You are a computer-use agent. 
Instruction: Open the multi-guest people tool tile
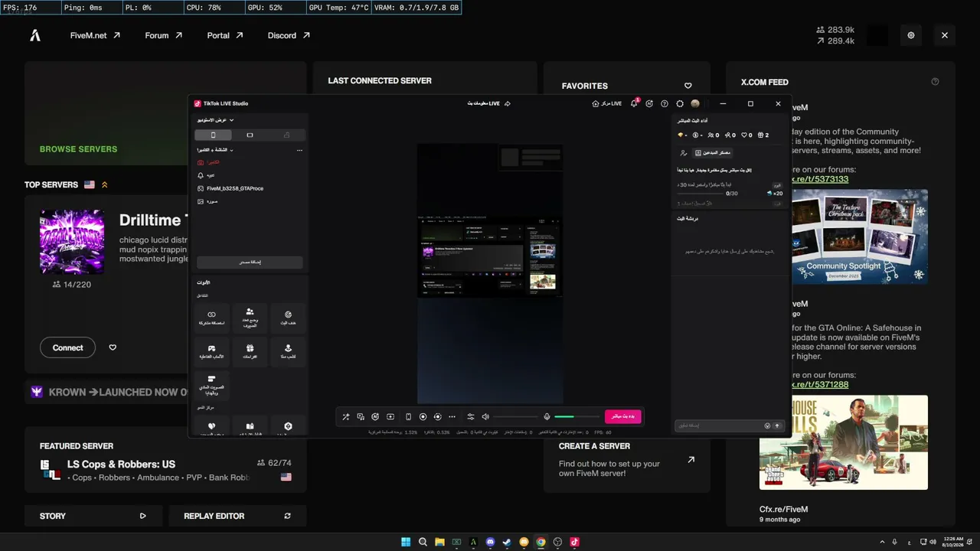click(250, 317)
